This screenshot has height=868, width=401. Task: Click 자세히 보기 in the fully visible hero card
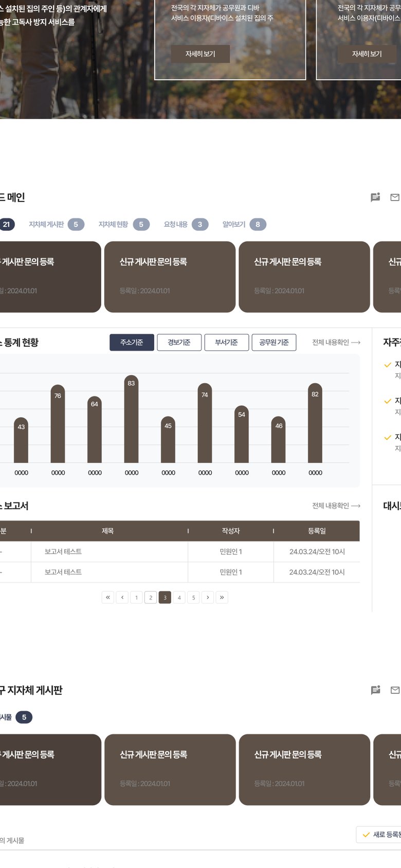[200, 54]
